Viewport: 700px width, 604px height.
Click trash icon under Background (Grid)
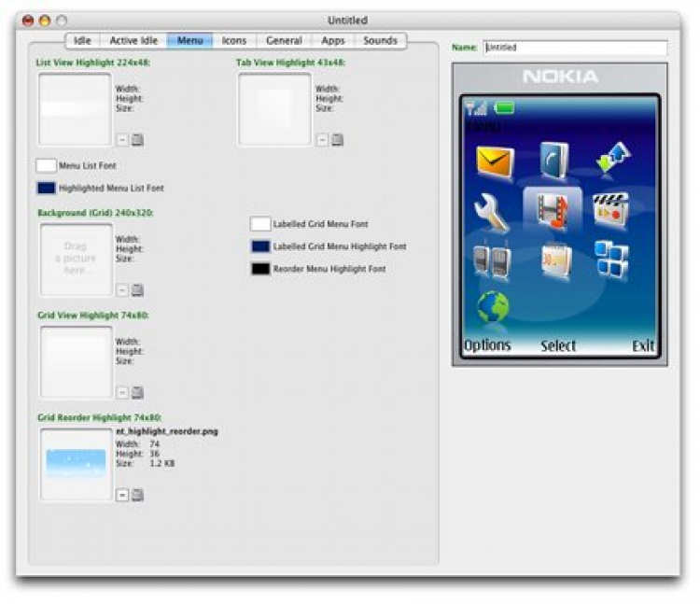pos(137,290)
